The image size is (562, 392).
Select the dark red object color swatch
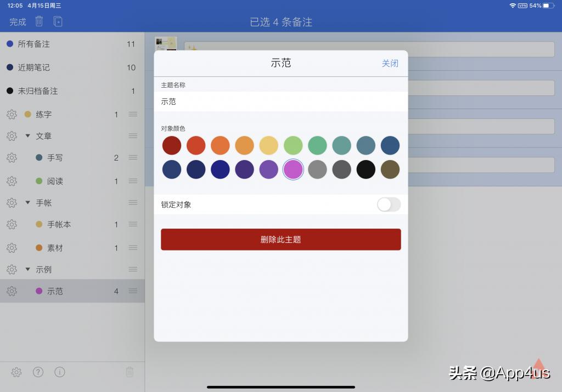172,145
